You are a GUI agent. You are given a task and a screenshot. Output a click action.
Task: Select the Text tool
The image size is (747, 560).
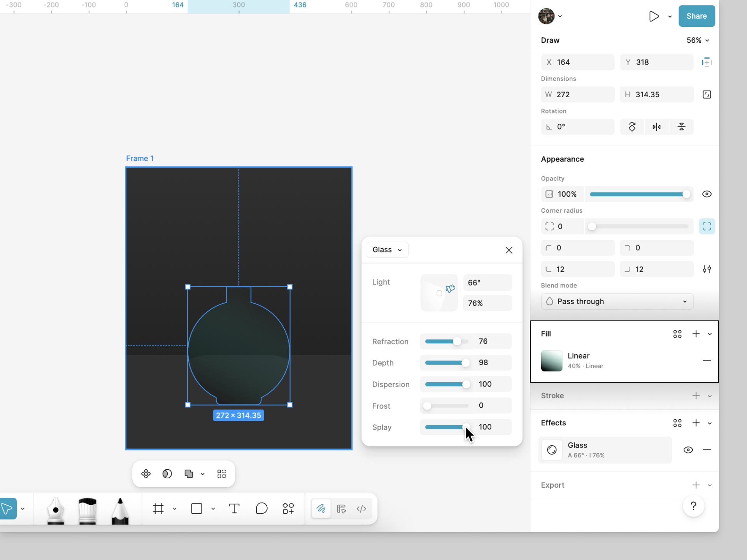pyautogui.click(x=234, y=509)
